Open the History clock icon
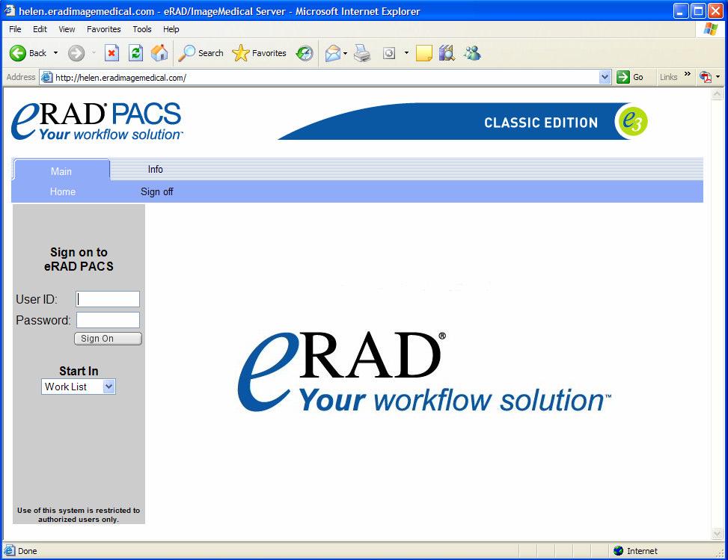The image size is (728, 560). 305,53
